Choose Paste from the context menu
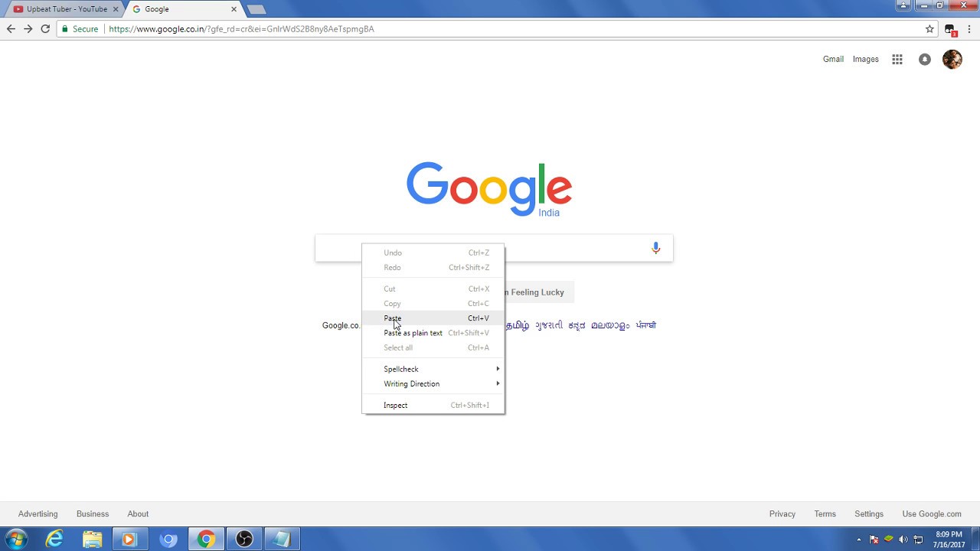980x551 pixels. (433, 318)
